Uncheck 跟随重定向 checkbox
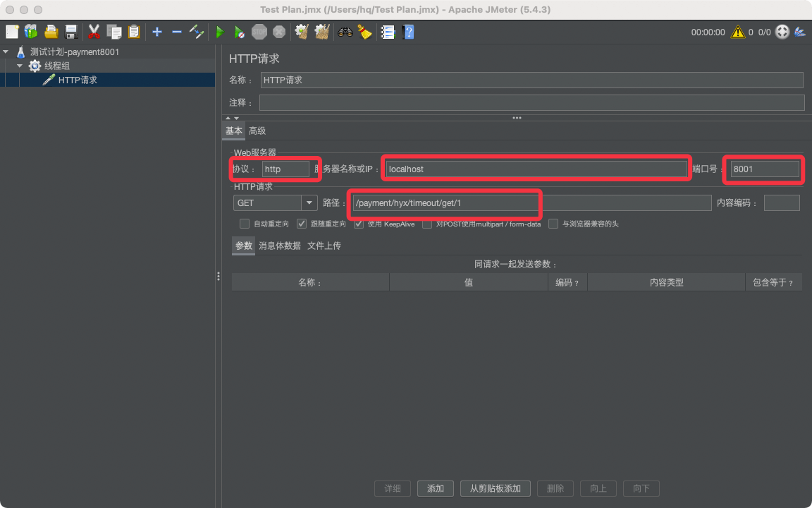The image size is (812, 508). pos(302,224)
